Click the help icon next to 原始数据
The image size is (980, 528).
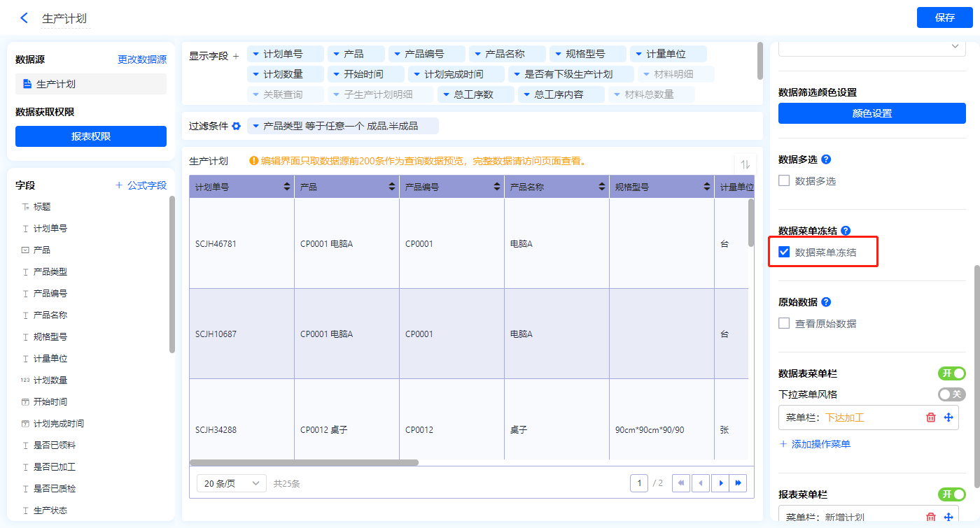coord(826,302)
